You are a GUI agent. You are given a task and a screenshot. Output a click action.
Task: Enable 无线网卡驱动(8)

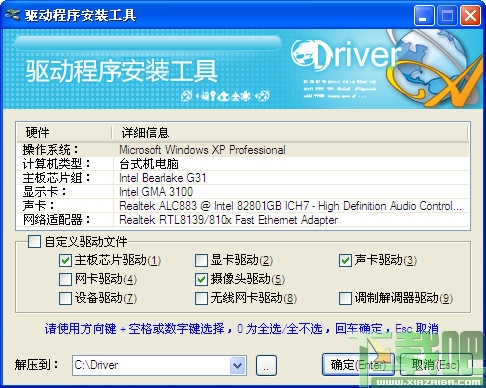pyautogui.click(x=201, y=298)
